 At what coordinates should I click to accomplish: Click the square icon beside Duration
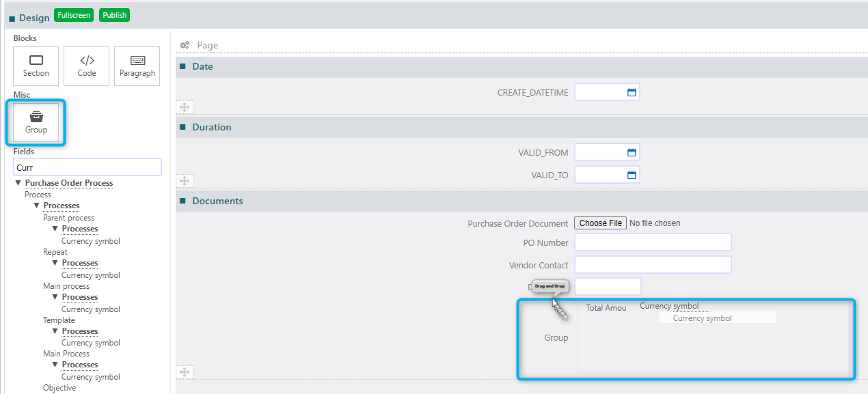pyautogui.click(x=182, y=128)
